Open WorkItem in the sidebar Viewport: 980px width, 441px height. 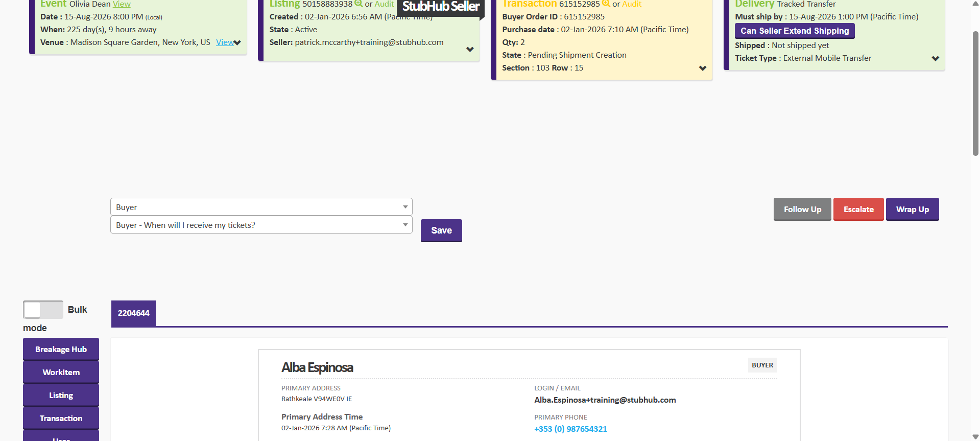coord(61,373)
